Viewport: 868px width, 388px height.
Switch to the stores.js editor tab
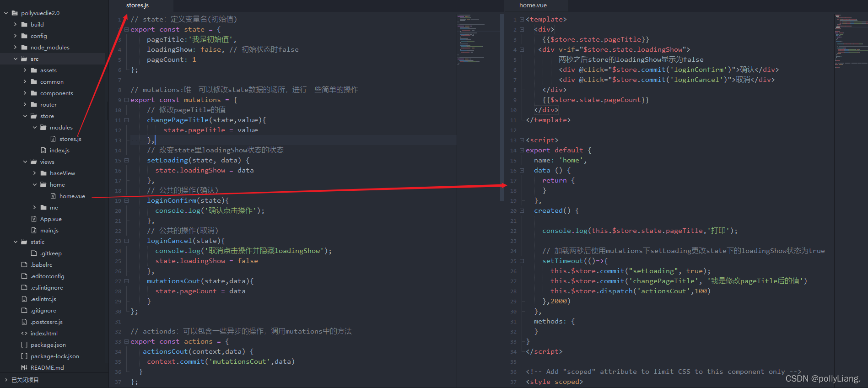(141, 5)
